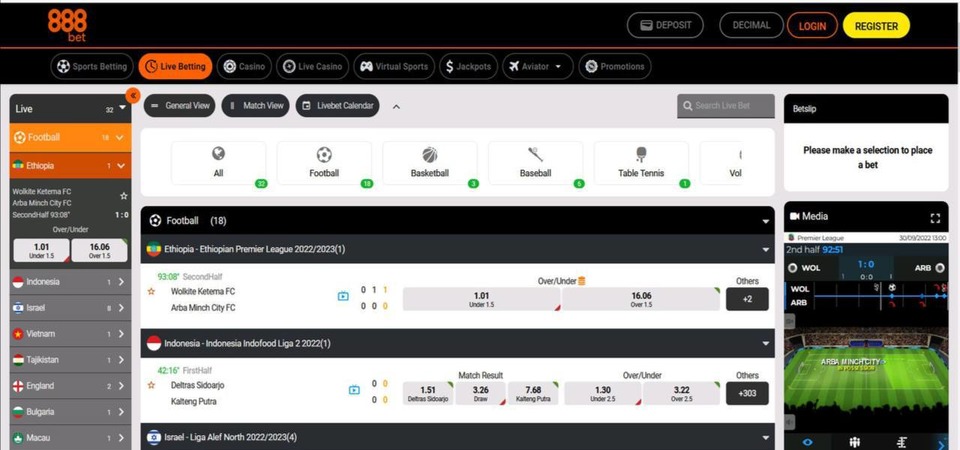The width and height of the screenshot is (960, 450).
Task: Maximize the Media panel fullscreen icon
Action: 935,218
